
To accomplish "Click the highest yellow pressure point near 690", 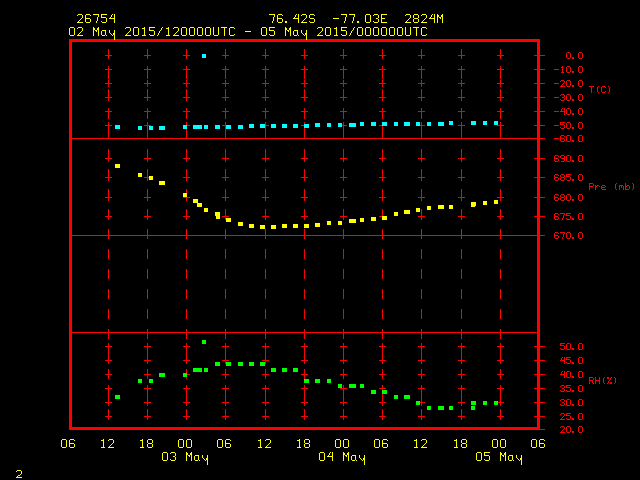I will 118,166.
